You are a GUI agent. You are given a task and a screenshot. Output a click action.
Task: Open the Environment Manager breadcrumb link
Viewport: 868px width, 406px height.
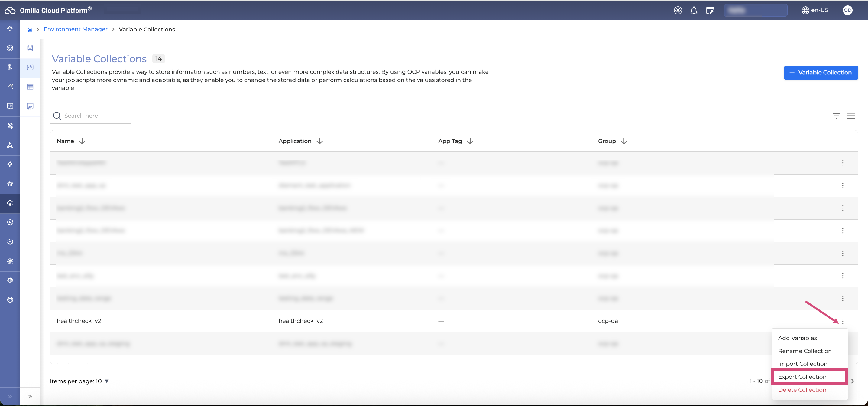76,29
